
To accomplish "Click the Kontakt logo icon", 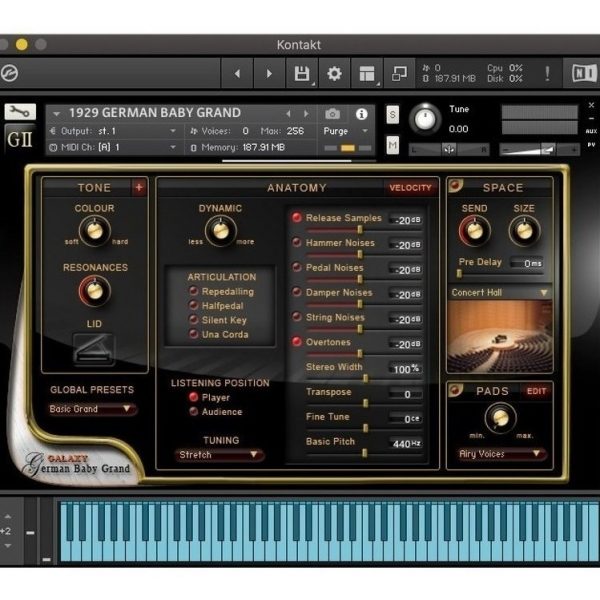I will point(9,73).
